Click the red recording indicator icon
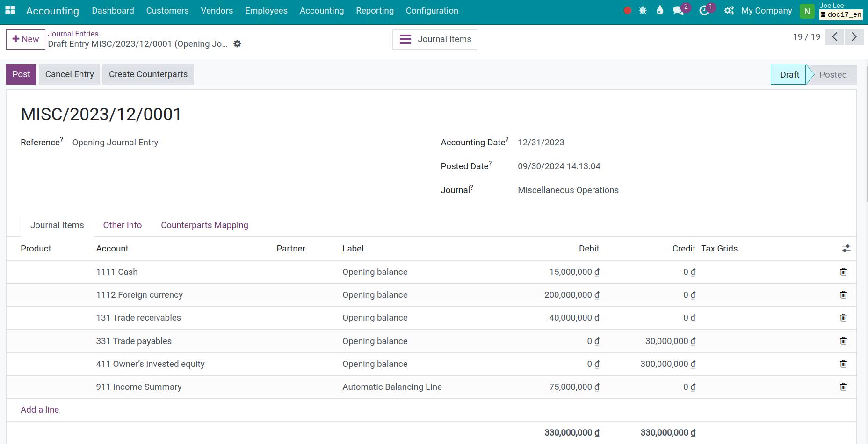868x444 pixels. (628, 10)
